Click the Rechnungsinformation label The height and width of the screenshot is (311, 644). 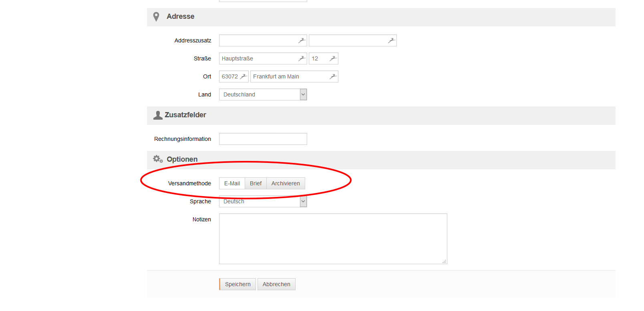pyautogui.click(x=183, y=139)
